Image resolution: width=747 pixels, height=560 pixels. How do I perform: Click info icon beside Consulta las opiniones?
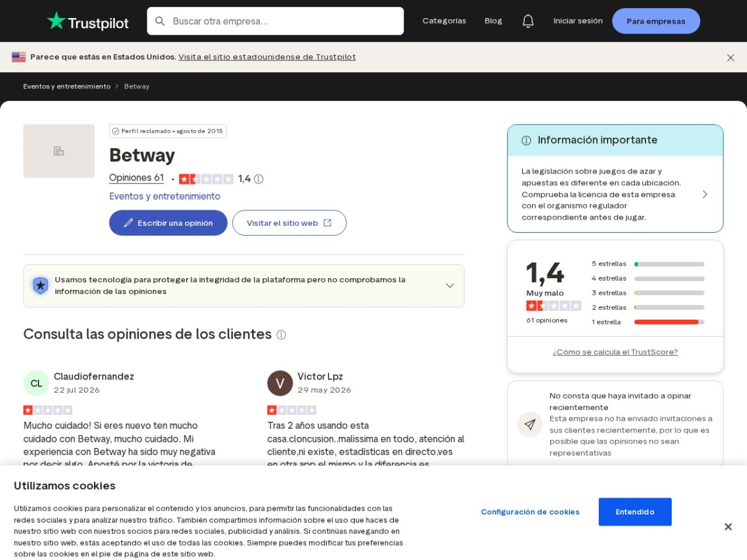click(281, 335)
